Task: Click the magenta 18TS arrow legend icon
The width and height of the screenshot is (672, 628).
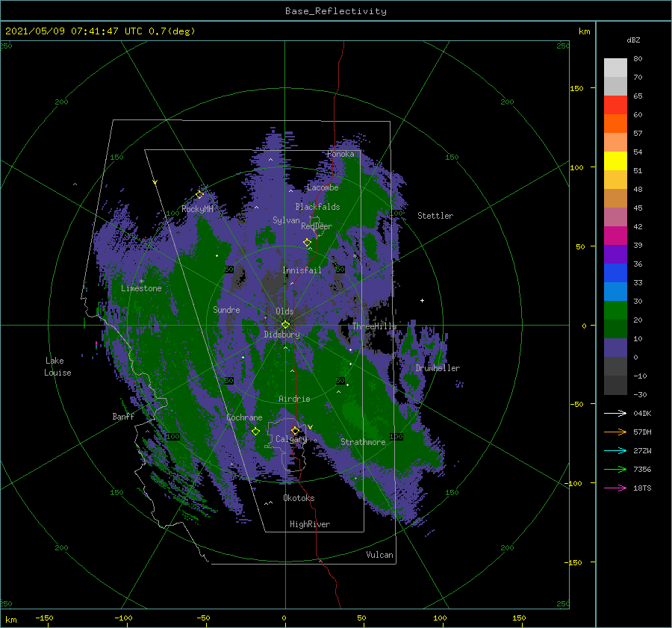Action: point(615,488)
